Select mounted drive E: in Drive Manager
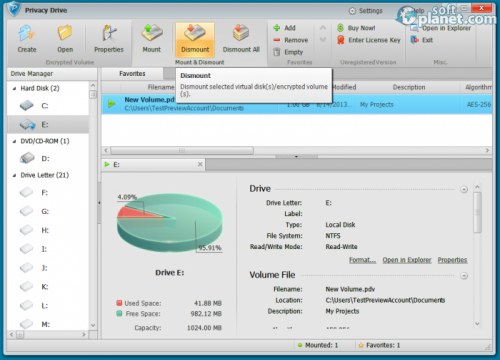Screen dimensions: 500x360 coord(48,125)
